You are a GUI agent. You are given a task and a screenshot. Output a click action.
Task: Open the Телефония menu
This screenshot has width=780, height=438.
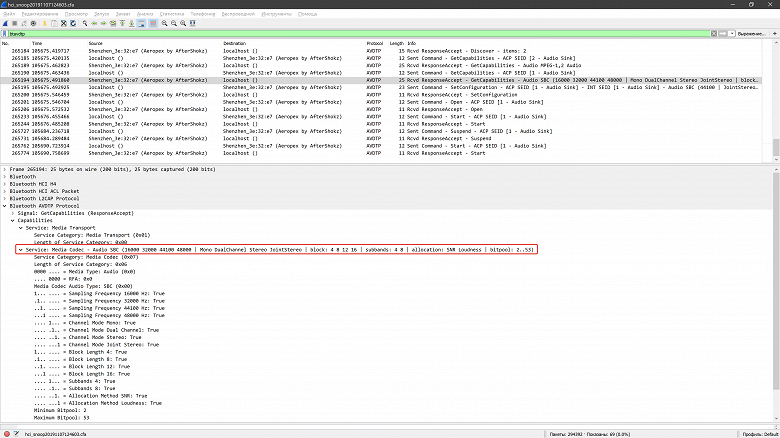click(x=203, y=14)
